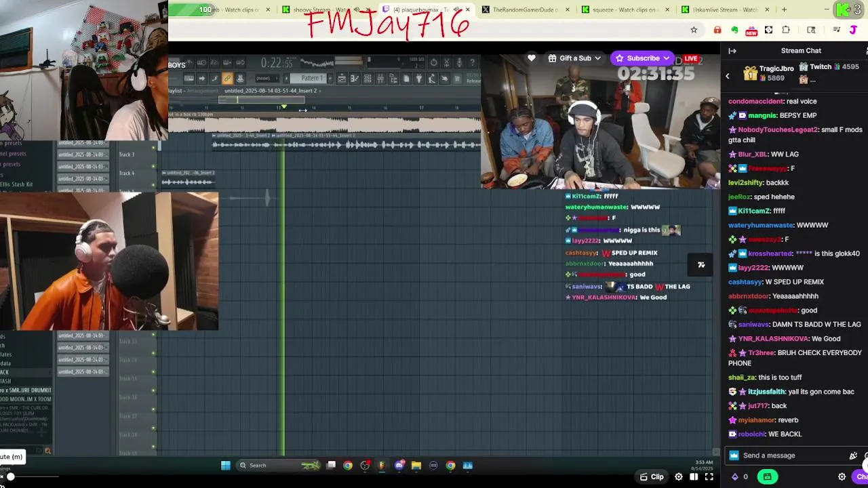Open the Ellis Stash Kit browser folder
Viewport: 868px width, 488px height.
pos(16,184)
